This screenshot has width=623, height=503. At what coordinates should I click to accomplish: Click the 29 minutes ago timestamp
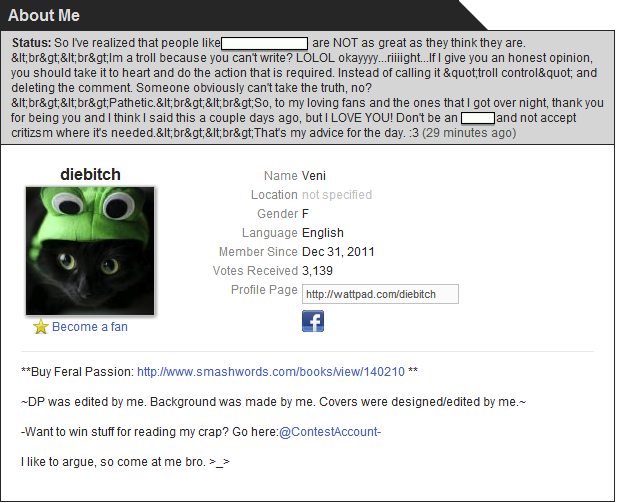click(469, 132)
